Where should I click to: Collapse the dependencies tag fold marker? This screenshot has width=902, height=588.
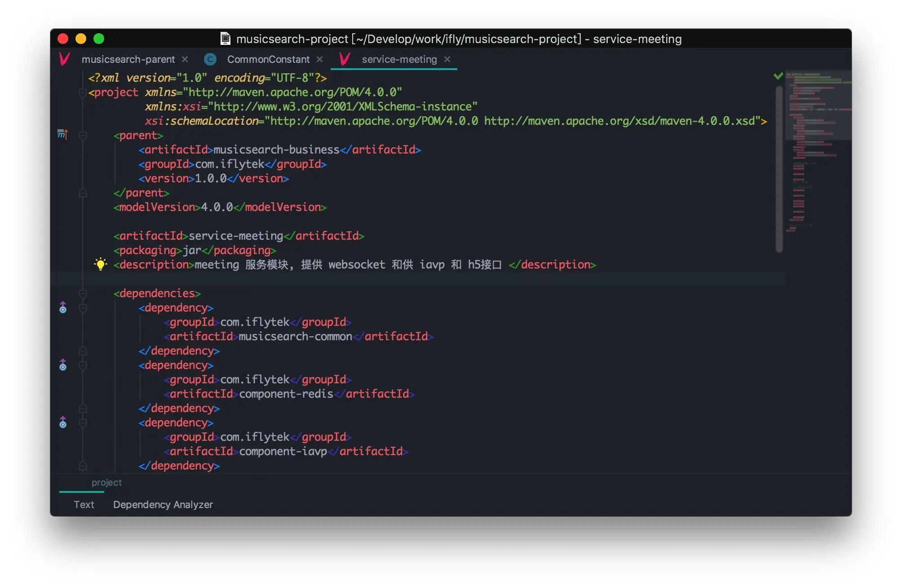click(x=83, y=294)
